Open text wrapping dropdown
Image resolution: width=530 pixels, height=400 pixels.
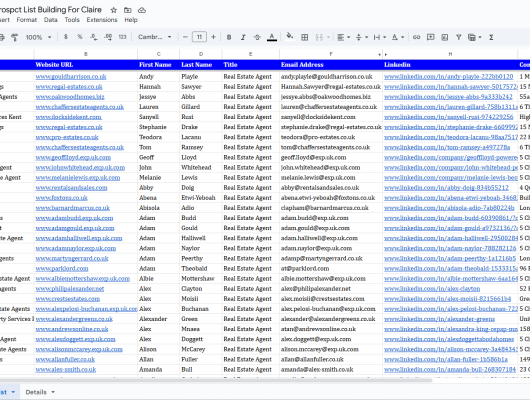click(x=379, y=37)
